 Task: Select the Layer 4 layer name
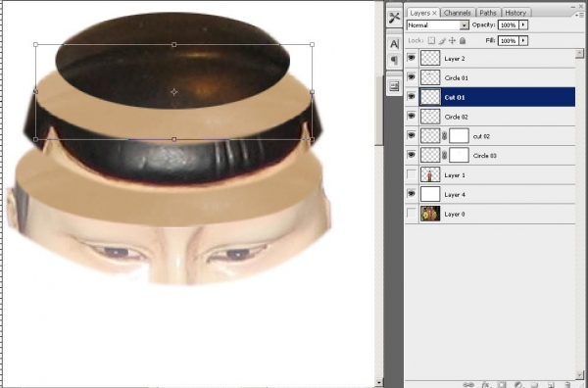click(455, 195)
